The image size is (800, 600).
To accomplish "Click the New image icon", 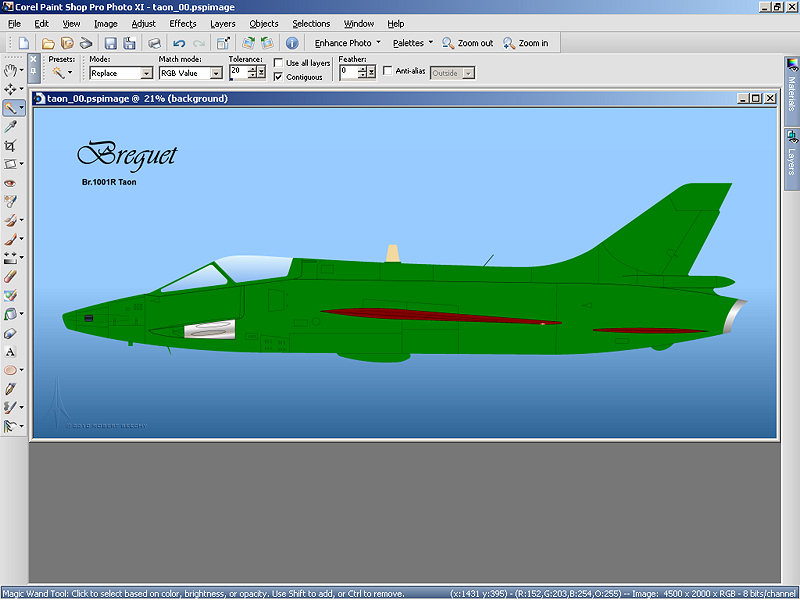I will coord(23,43).
